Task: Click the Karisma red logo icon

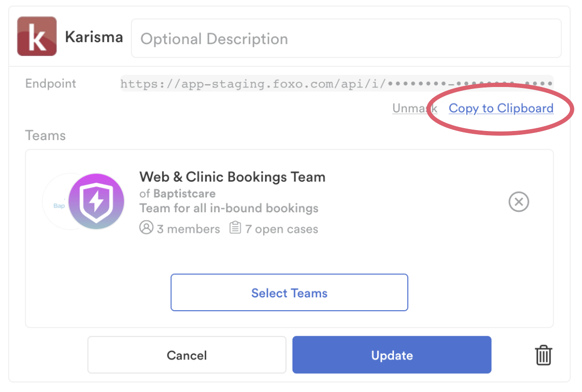Action: coord(37,36)
